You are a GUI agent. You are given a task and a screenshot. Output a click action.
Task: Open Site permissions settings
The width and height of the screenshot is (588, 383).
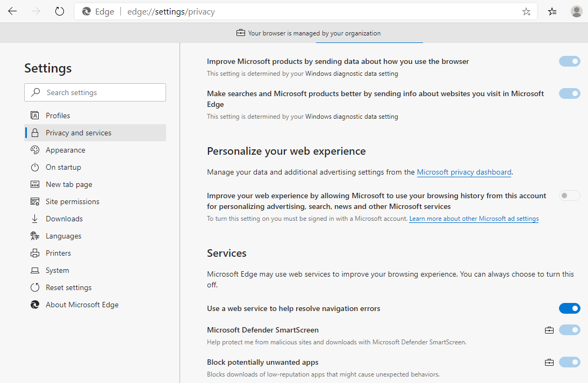(x=95, y=201)
